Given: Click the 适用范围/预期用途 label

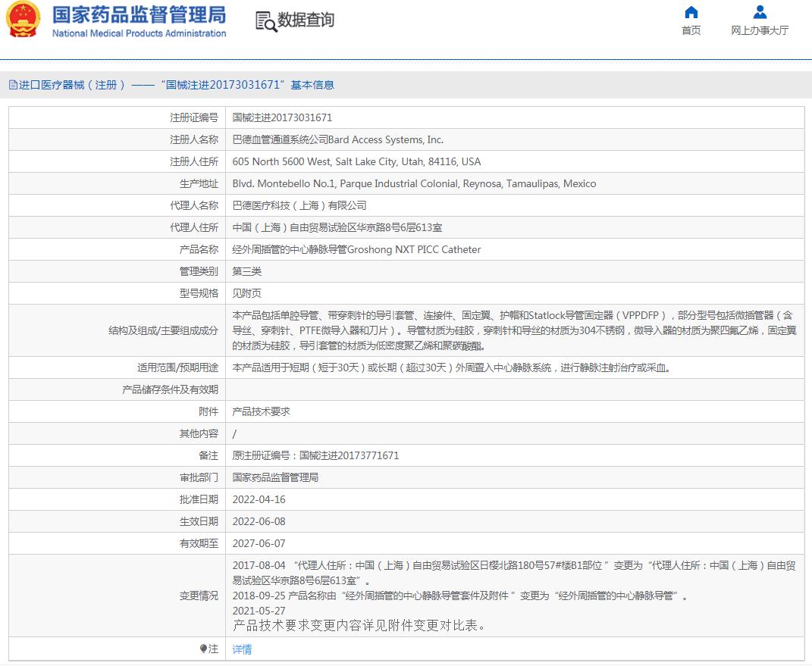Looking at the screenshot, I should pos(177,368).
